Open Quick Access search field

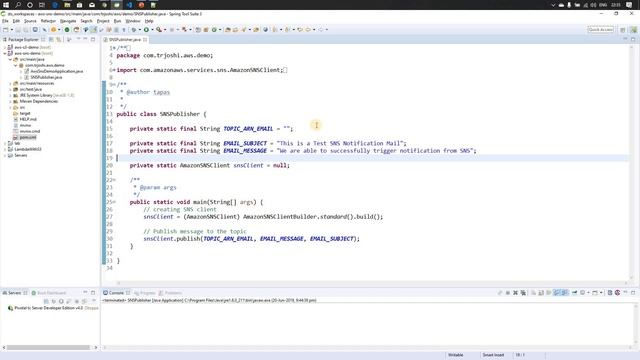[x=600, y=30]
